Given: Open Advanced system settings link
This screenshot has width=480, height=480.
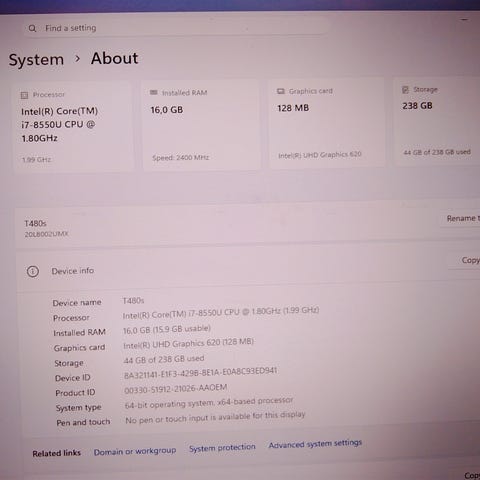Looking at the screenshot, I should (x=315, y=444).
